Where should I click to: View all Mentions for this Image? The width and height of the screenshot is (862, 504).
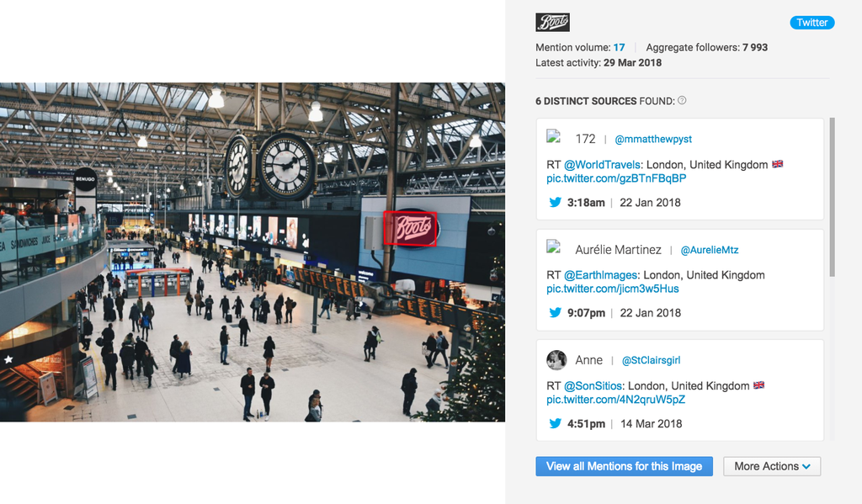[x=624, y=466]
